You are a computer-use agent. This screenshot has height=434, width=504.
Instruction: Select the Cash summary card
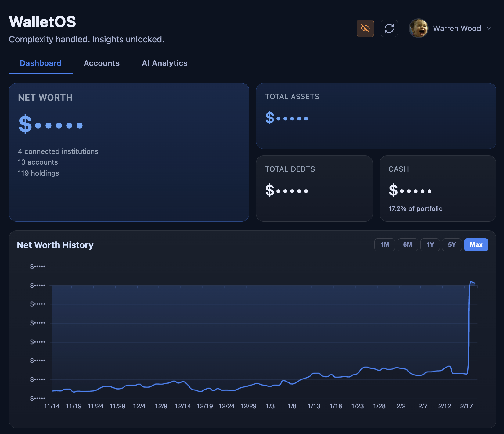(437, 188)
